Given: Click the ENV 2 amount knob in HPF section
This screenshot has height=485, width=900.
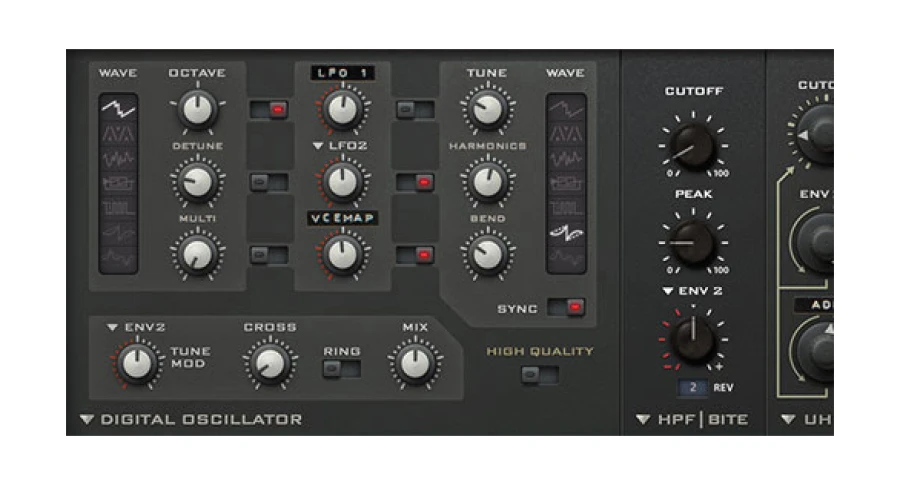Looking at the screenshot, I should (693, 340).
